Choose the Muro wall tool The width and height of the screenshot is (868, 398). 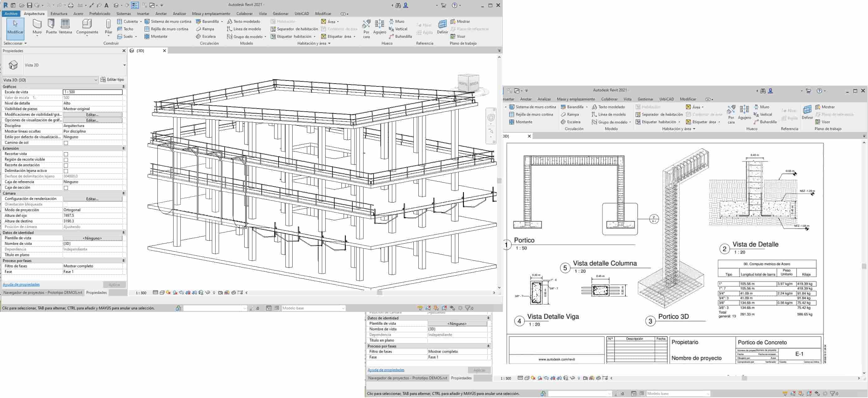point(37,27)
